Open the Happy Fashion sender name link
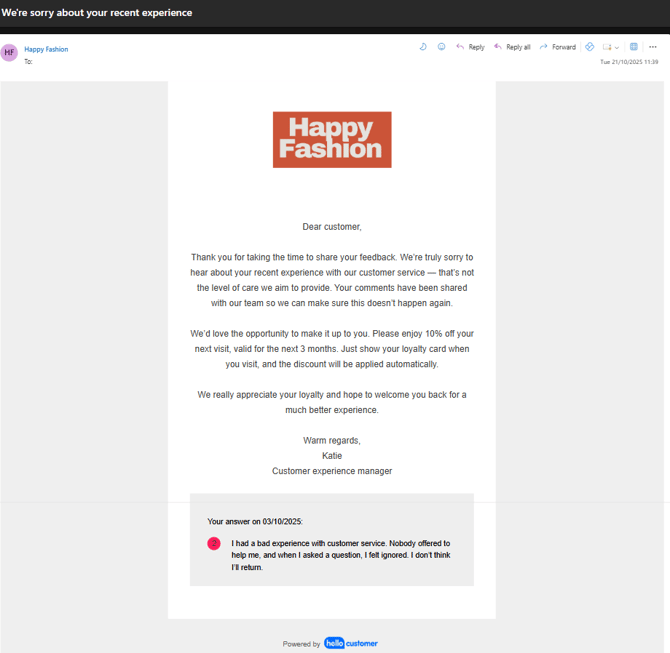 [46, 49]
